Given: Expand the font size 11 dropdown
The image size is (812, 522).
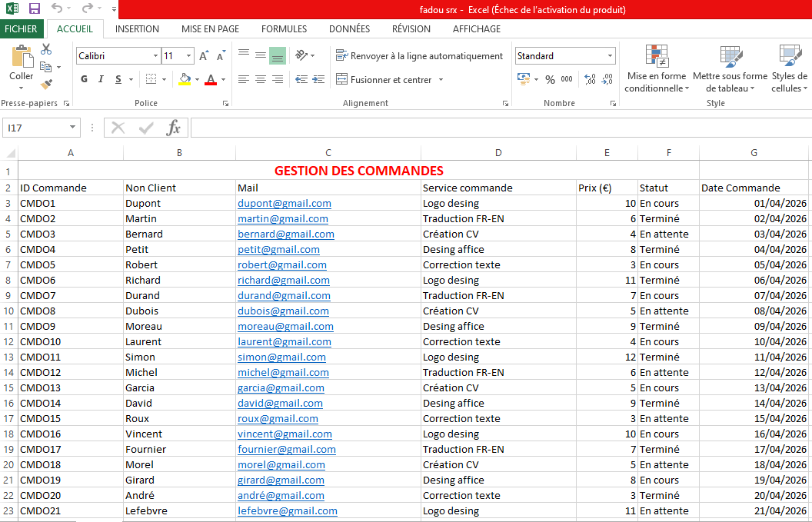Looking at the screenshot, I should (189, 56).
